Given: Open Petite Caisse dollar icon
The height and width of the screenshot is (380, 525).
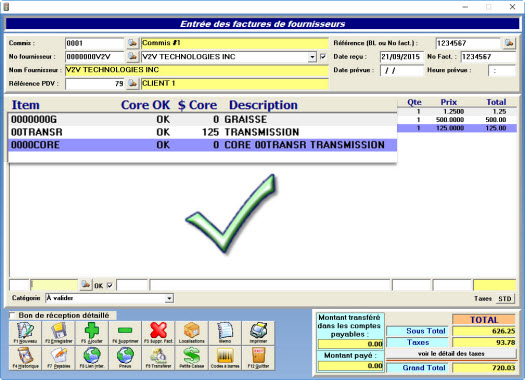Looking at the screenshot, I should [x=192, y=358].
